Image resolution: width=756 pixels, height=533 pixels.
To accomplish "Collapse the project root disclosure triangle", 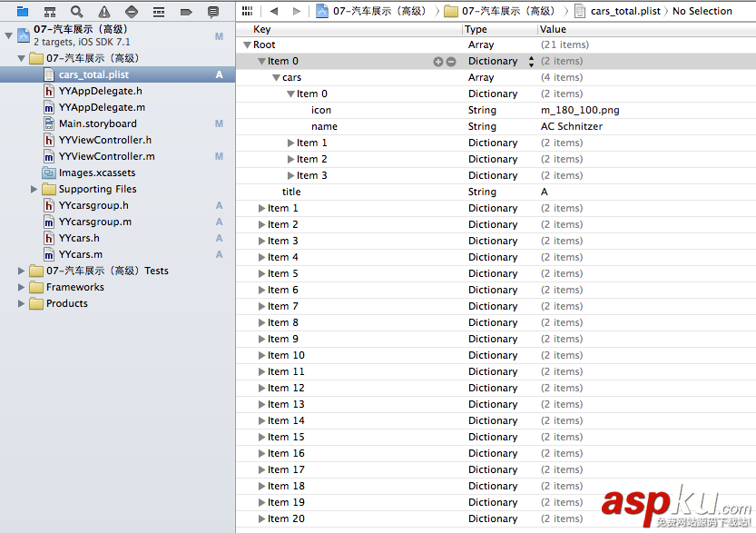I will coord(9,35).
